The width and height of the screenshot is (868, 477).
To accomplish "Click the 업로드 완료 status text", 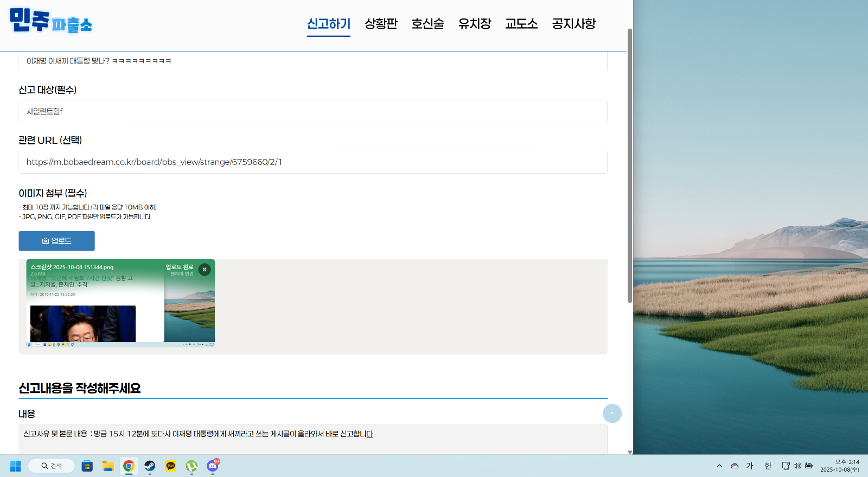I will click(x=180, y=267).
